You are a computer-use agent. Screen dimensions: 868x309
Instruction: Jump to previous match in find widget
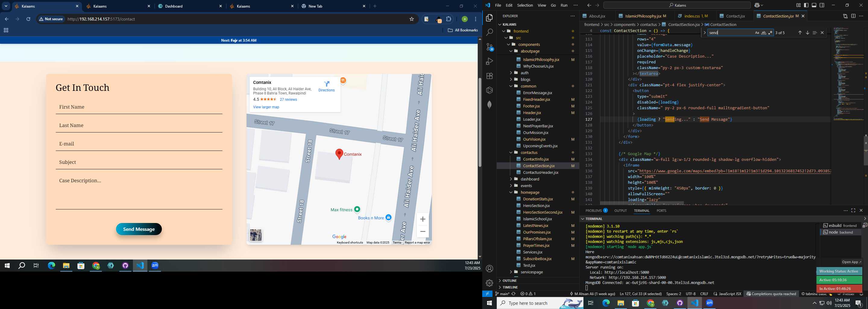pos(800,33)
